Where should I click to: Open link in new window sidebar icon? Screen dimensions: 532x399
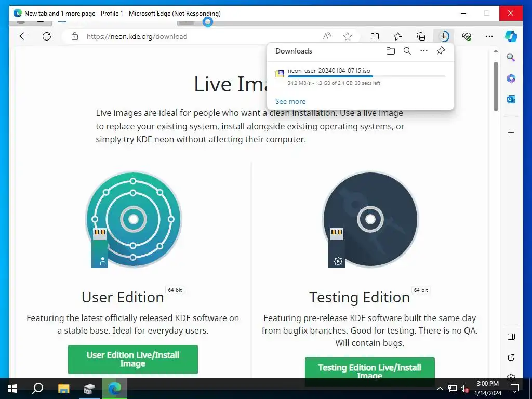tap(511, 357)
